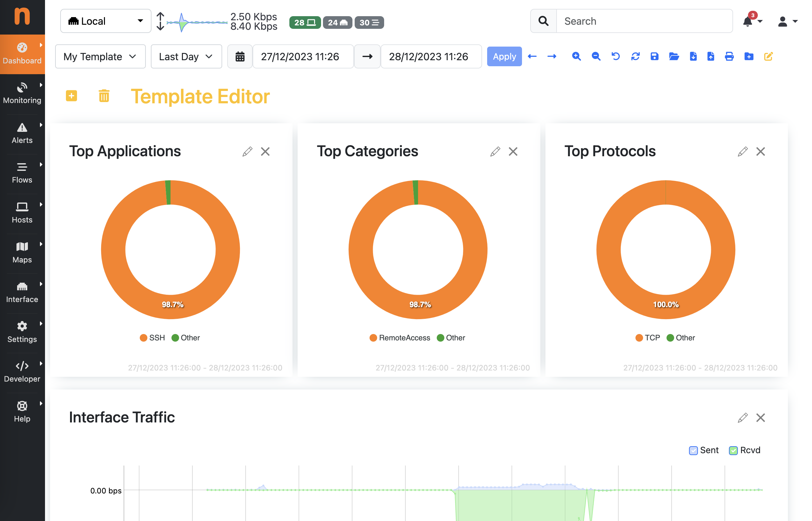This screenshot has height=521, width=812.
Task: Edit the Interface Traffic widget
Action: pos(742,418)
